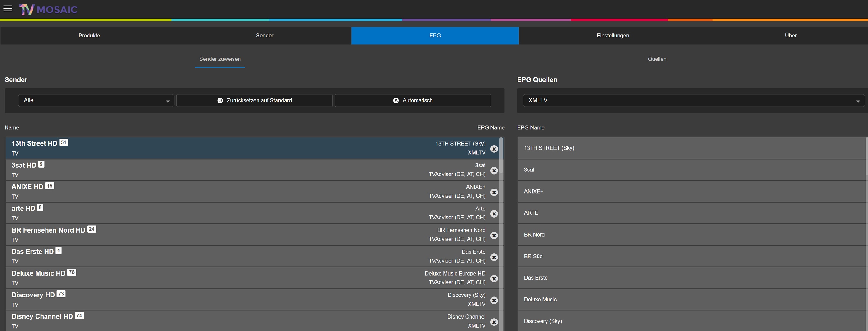This screenshot has width=868, height=331.
Task: Select the EPG tab
Action: (435, 36)
